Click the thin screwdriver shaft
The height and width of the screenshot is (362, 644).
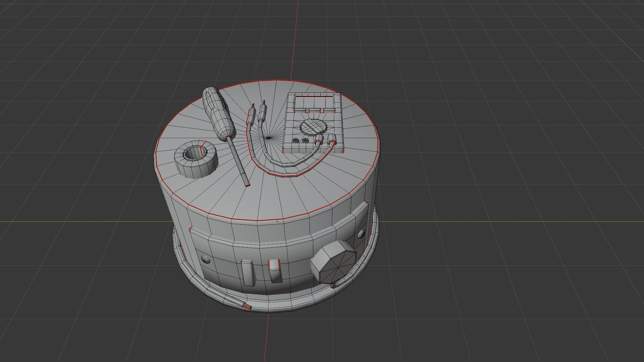[238, 161]
